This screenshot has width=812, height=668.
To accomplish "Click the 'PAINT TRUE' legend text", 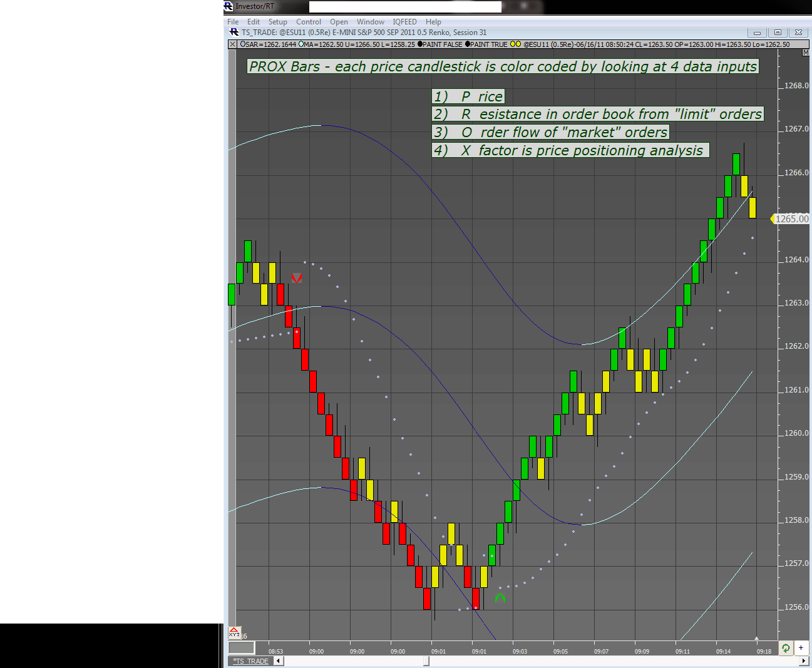I will [489, 44].
